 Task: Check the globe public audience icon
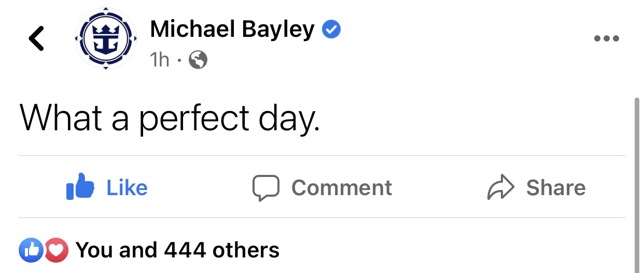coord(198,61)
